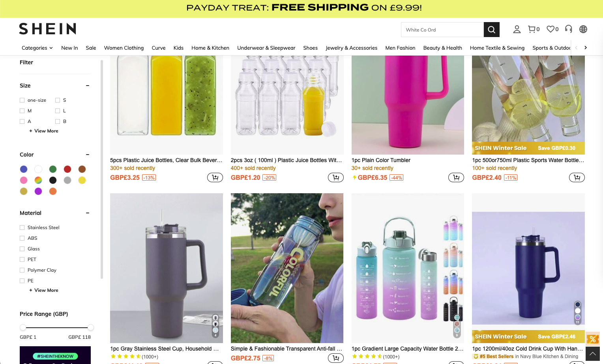The image size is (603, 364).
Task: Enable the Glass material checkbox
Action: (22, 249)
